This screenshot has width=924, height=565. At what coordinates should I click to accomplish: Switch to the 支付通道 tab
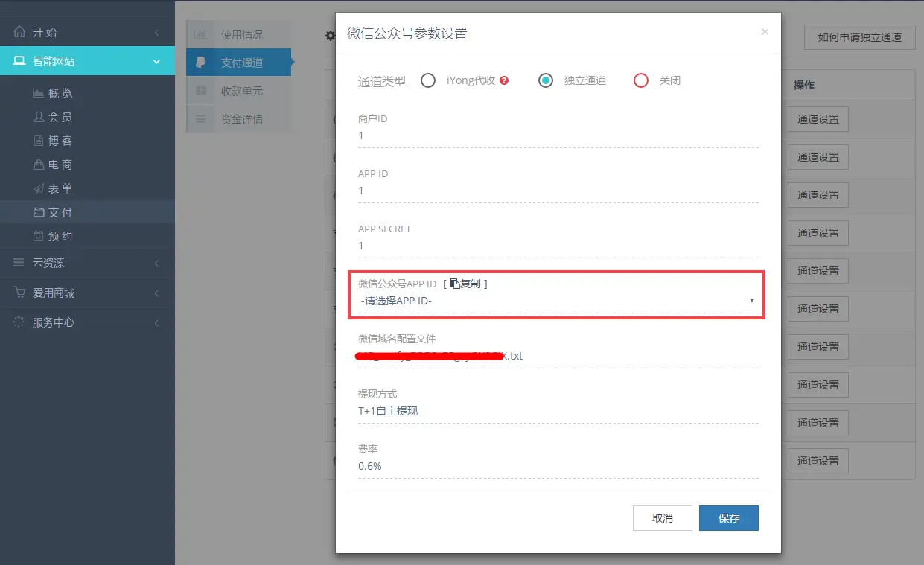pyautogui.click(x=240, y=63)
